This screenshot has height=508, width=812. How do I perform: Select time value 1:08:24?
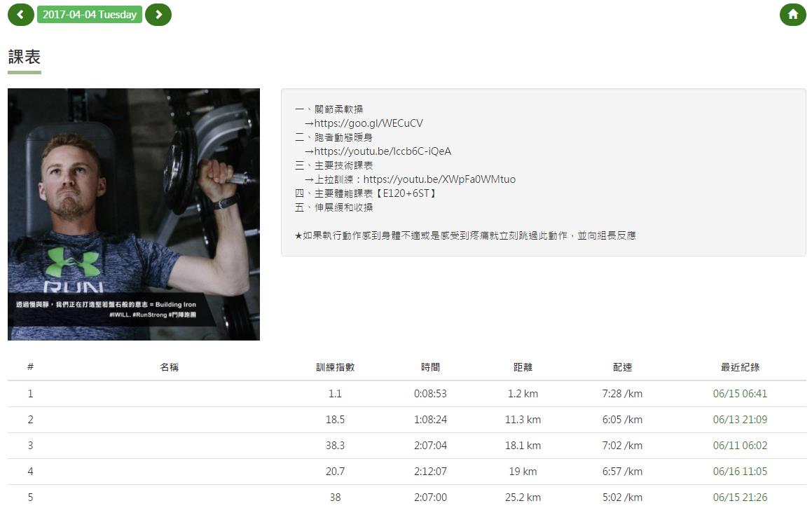pos(430,420)
